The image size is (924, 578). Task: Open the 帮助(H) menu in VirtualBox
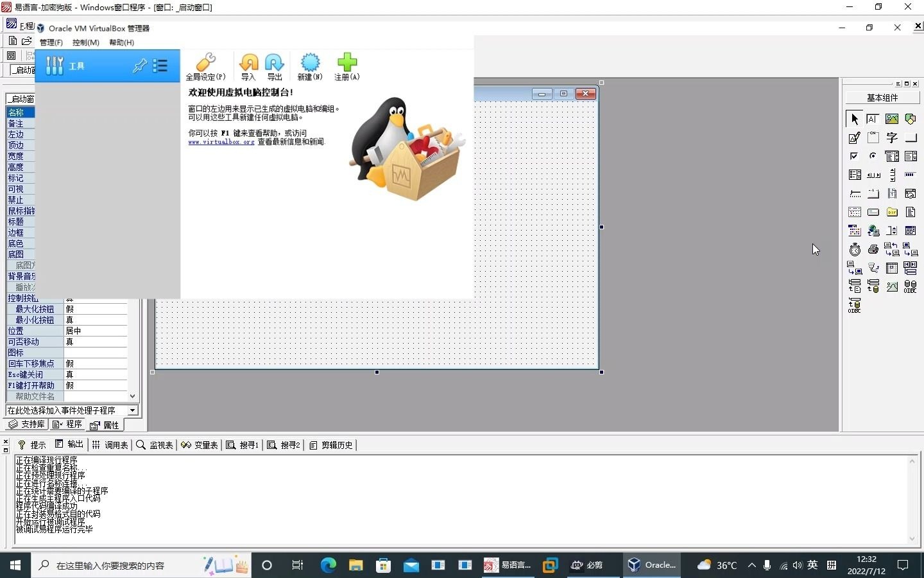(121, 42)
